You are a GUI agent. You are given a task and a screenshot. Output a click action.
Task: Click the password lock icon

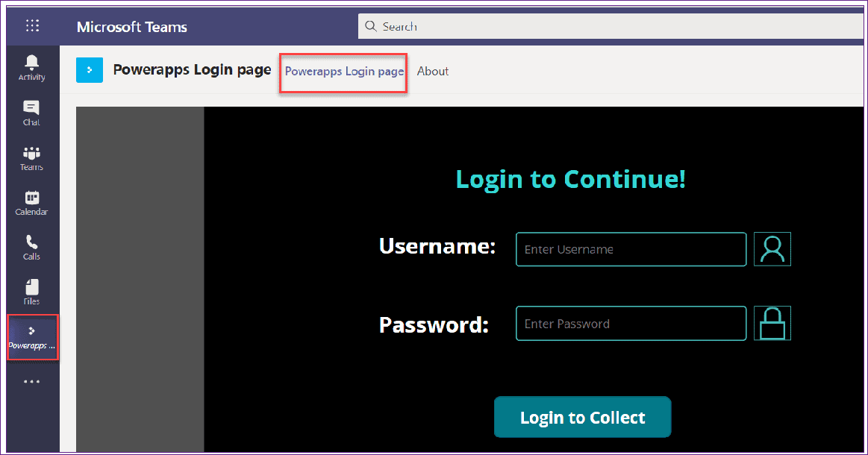tap(772, 323)
